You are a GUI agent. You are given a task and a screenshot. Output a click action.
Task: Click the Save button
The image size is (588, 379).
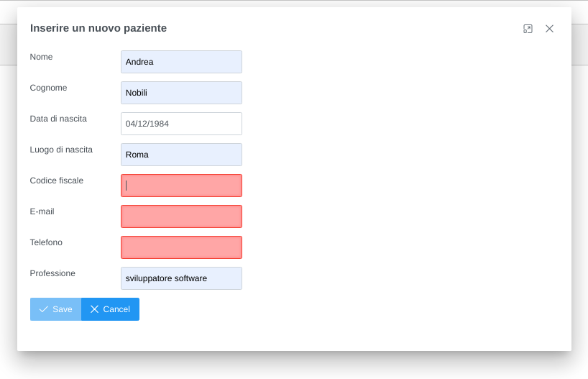pos(55,309)
